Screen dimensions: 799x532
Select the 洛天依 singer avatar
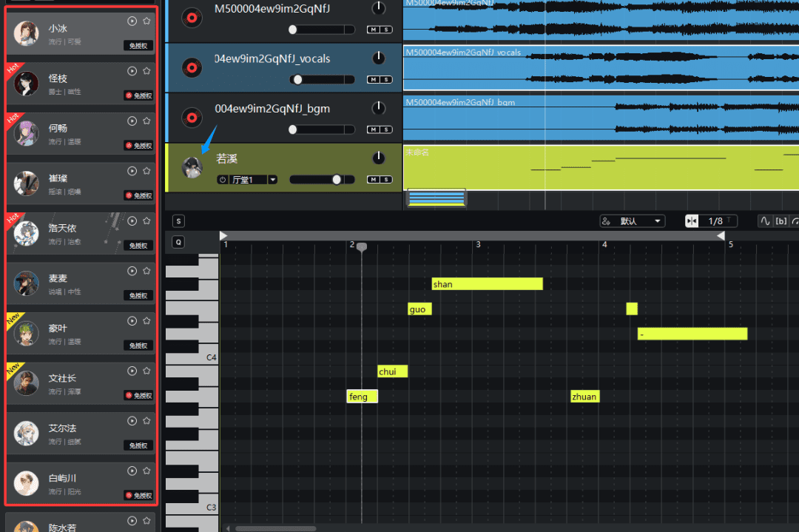click(26, 233)
